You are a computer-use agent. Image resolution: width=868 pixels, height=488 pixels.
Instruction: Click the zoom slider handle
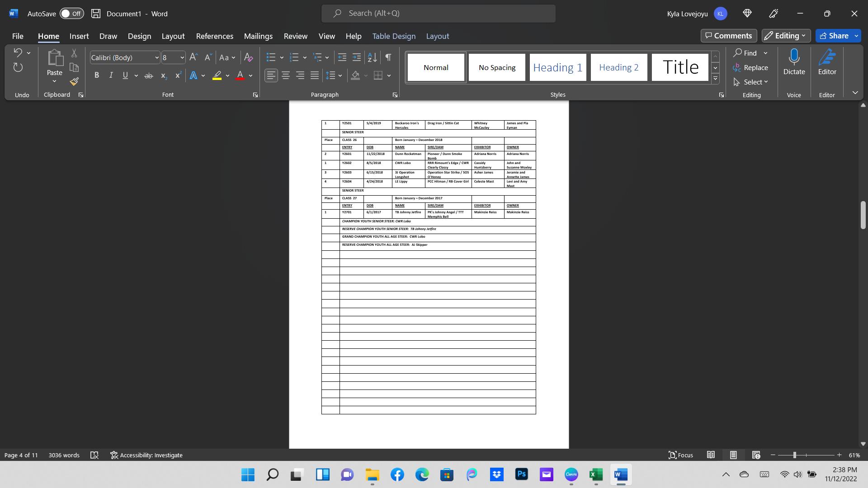click(x=794, y=455)
